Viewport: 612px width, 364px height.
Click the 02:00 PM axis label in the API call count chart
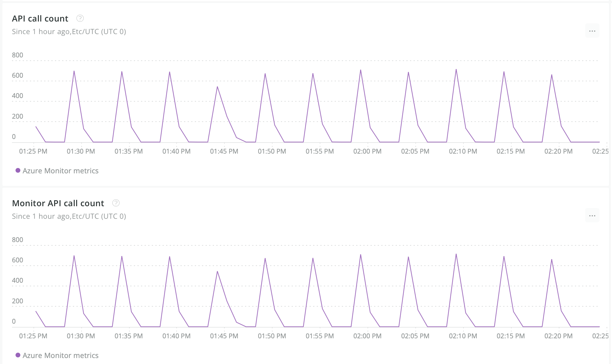[x=367, y=151]
